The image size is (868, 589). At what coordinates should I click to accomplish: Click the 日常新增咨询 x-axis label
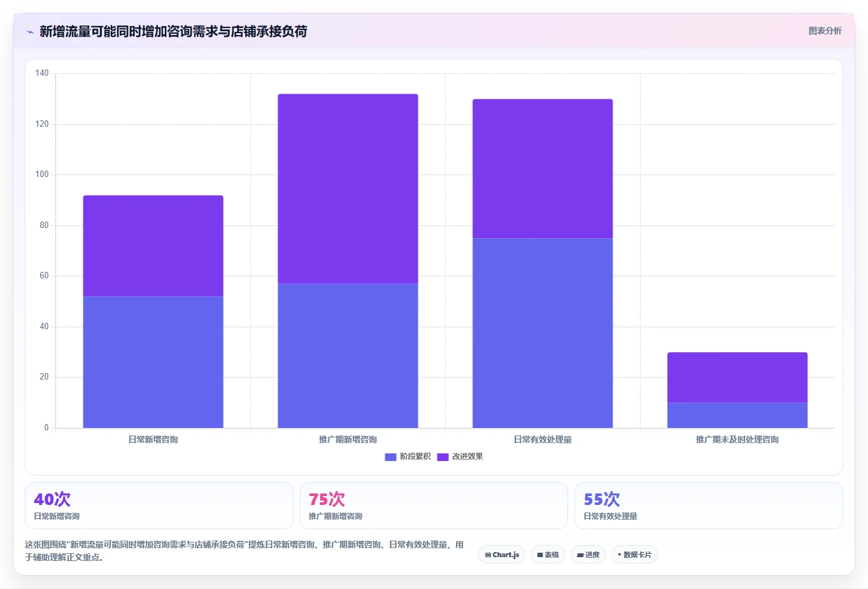pos(153,439)
